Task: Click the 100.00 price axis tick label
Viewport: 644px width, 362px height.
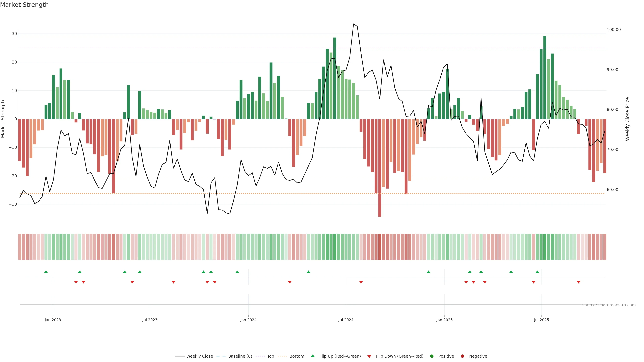Action: pos(613,29)
